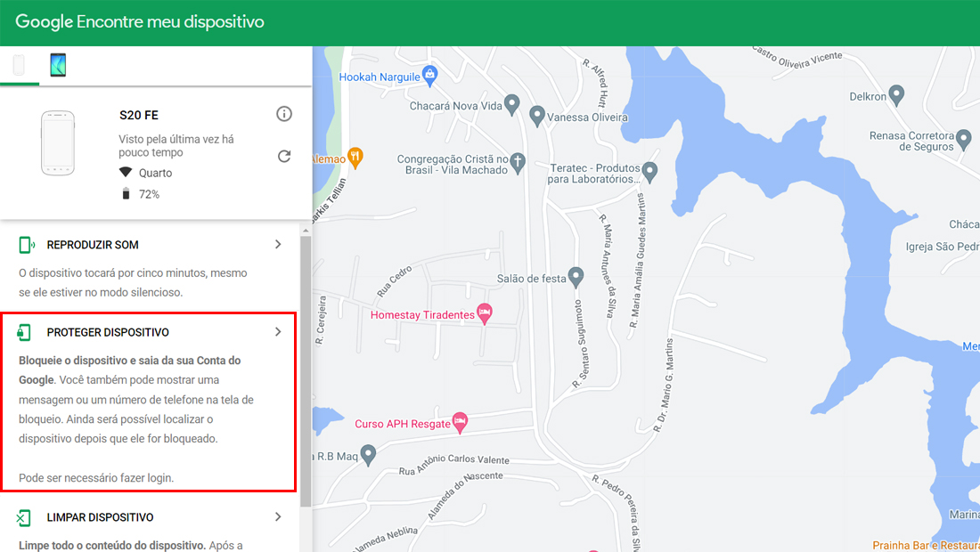Switch to the second device tab with blue screen

pos(58,65)
